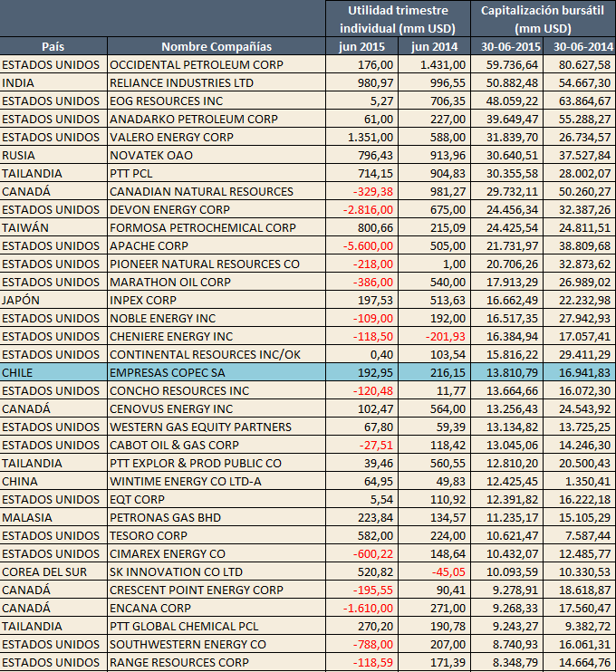The image size is (616, 672).
Task: Select Copec's capitalization 13.810,79
Action: pos(507,372)
